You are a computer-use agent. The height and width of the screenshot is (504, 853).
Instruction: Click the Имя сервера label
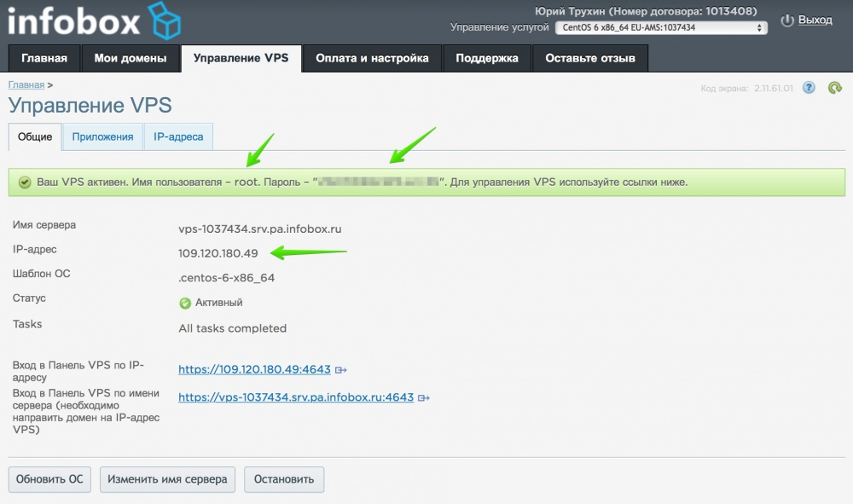[x=44, y=225]
